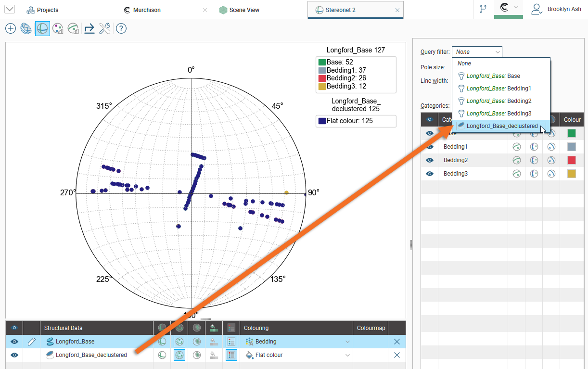This screenshot has width=588, height=369.
Task: Open help with the question mark icon
Action: tap(121, 29)
